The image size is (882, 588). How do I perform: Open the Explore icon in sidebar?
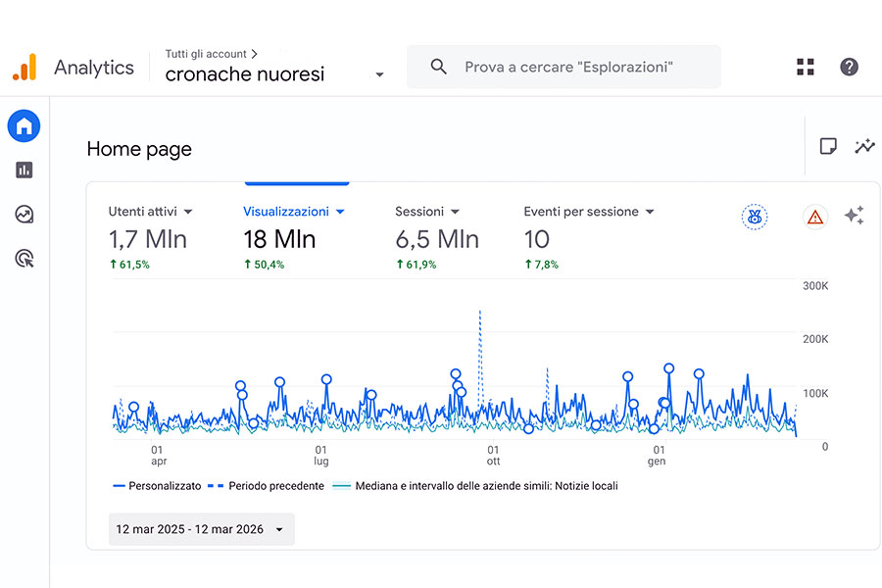click(24, 215)
